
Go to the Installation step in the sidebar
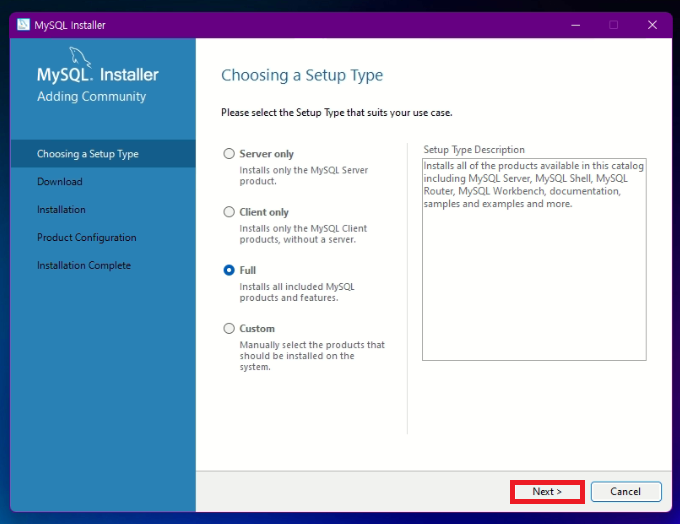pyautogui.click(x=61, y=210)
